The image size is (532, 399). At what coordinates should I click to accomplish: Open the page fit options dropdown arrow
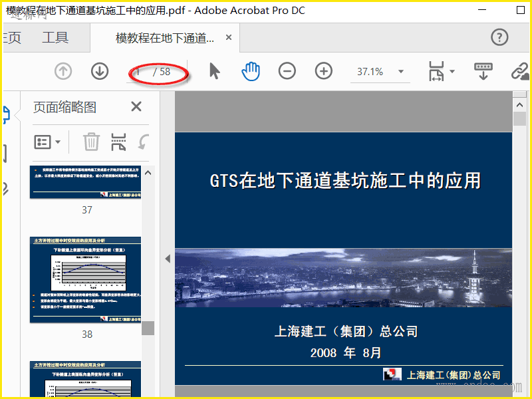[x=452, y=71]
